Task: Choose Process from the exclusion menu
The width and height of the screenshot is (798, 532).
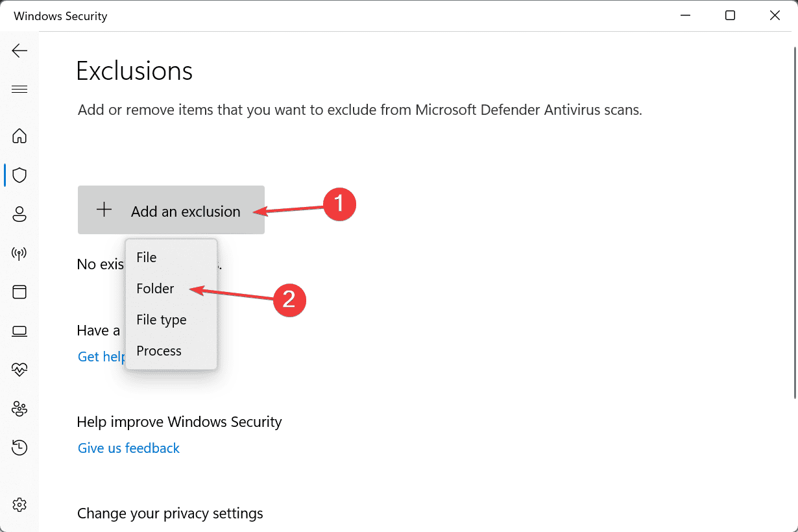Action: (x=171, y=351)
